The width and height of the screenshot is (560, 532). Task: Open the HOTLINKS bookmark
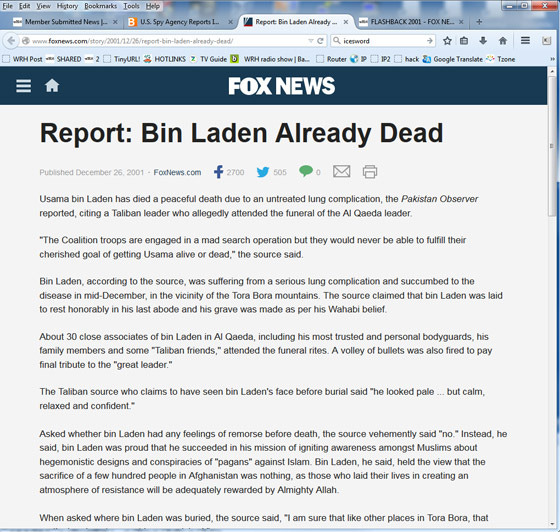tap(165, 59)
